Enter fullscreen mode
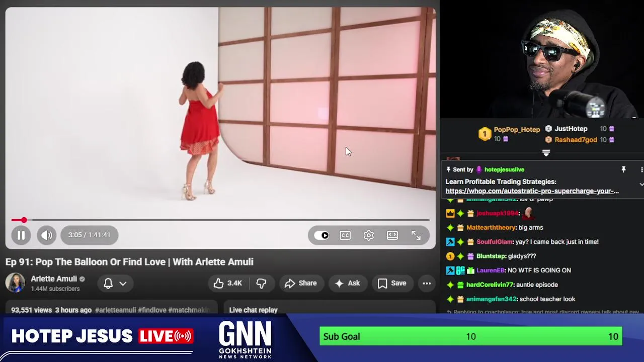 pyautogui.click(x=416, y=235)
